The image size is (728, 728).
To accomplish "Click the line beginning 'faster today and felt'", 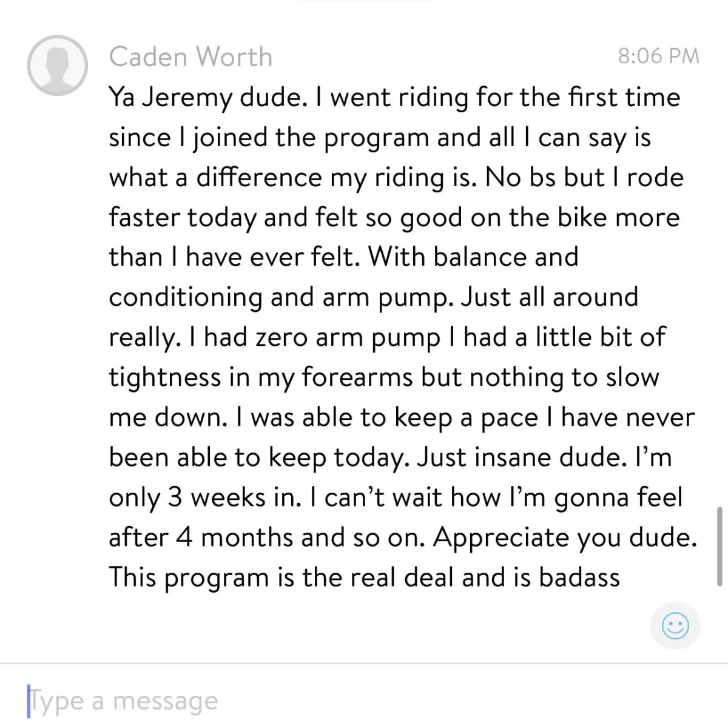I will click(394, 218).
